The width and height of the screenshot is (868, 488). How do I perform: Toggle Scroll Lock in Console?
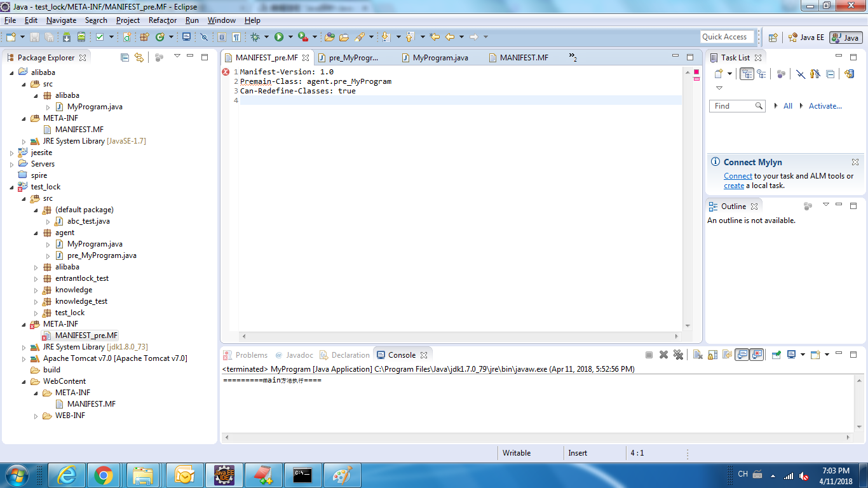pos(712,355)
